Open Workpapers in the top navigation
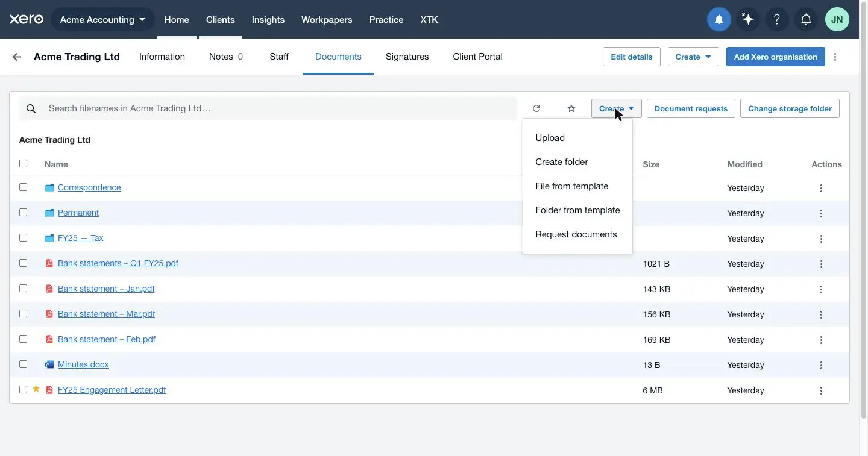The height and width of the screenshot is (456, 868). click(327, 20)
